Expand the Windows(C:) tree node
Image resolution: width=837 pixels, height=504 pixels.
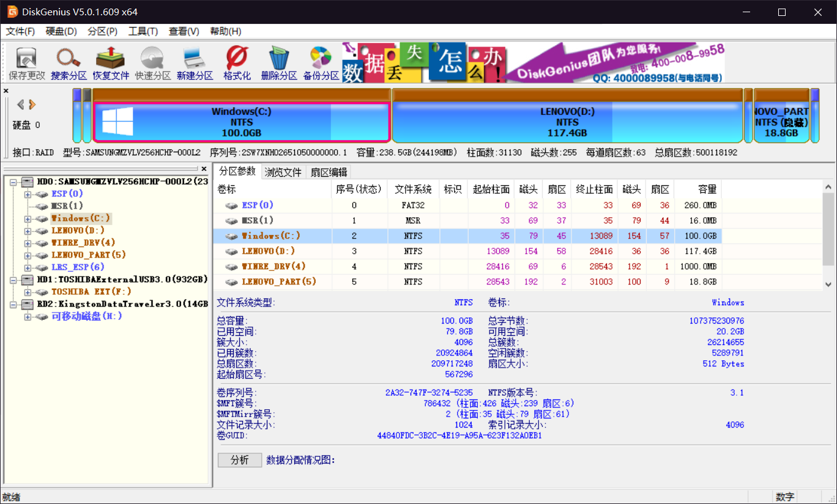point(28,218)
